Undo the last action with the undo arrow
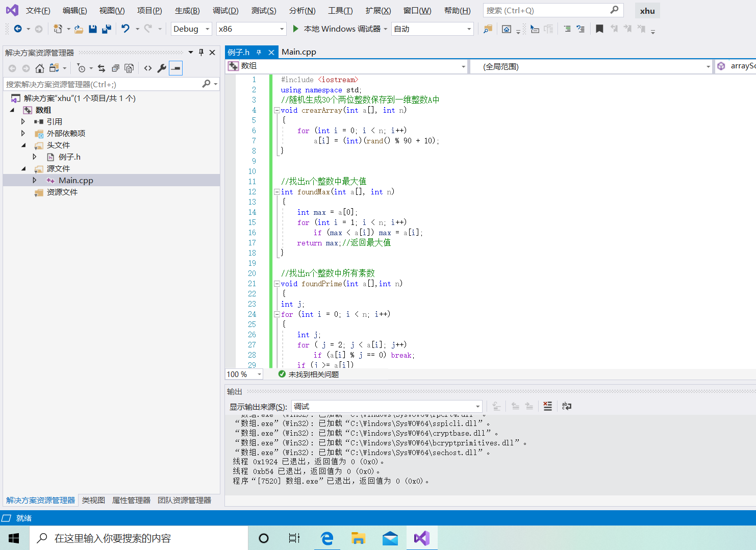 pyautogui.click(x=125, y=29)
